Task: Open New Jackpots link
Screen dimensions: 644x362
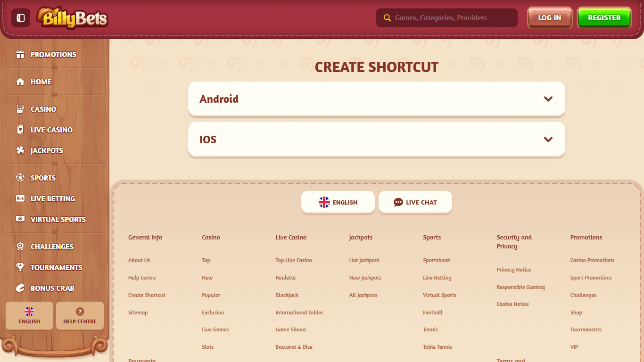Action: coord(365,278)
